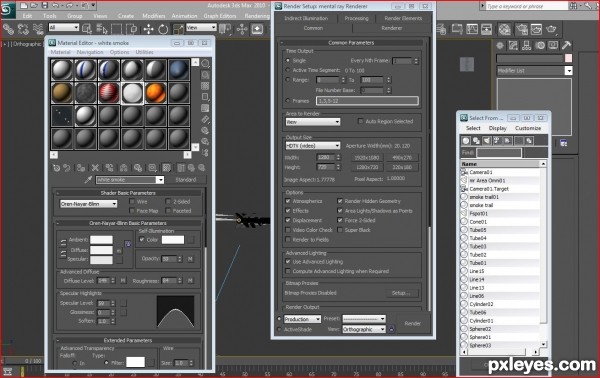Viewport: 600px width, 378px height.
Task: Switch to the Indirect Illumination tab
Action: (x=306, y=18)
